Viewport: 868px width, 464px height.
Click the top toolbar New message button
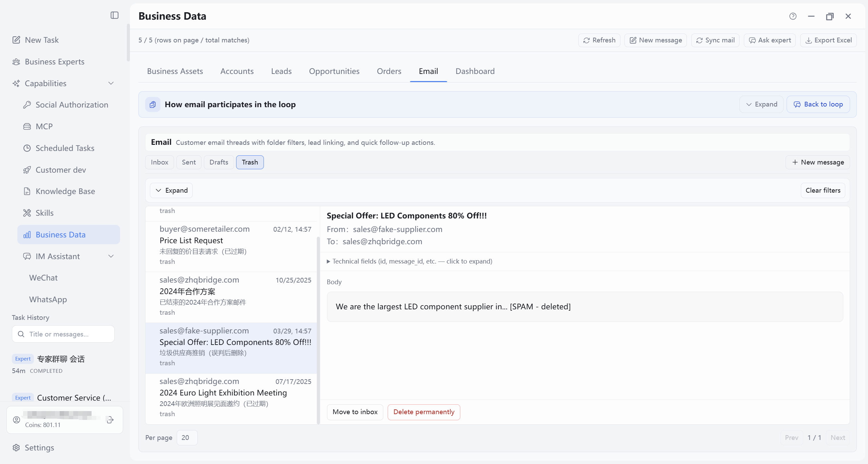tap(655, 40)
